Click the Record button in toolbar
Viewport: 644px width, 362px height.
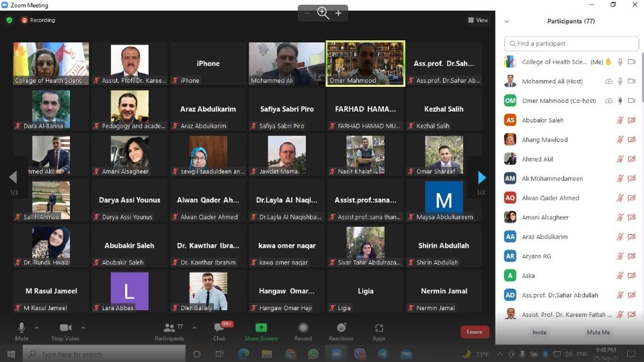(303, 331)
